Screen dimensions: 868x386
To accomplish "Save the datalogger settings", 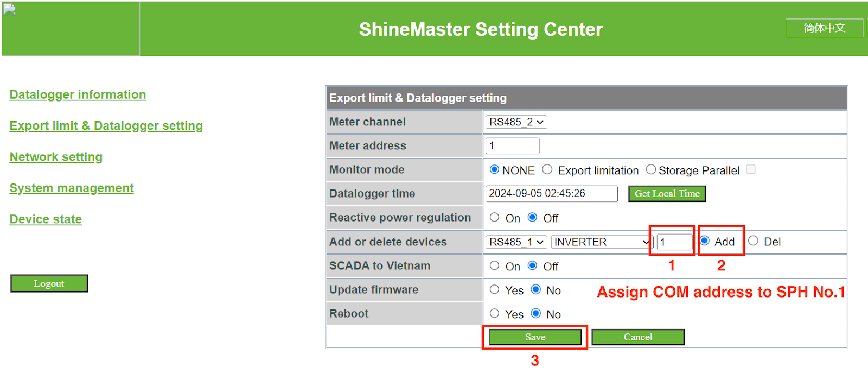I will 535,337.
